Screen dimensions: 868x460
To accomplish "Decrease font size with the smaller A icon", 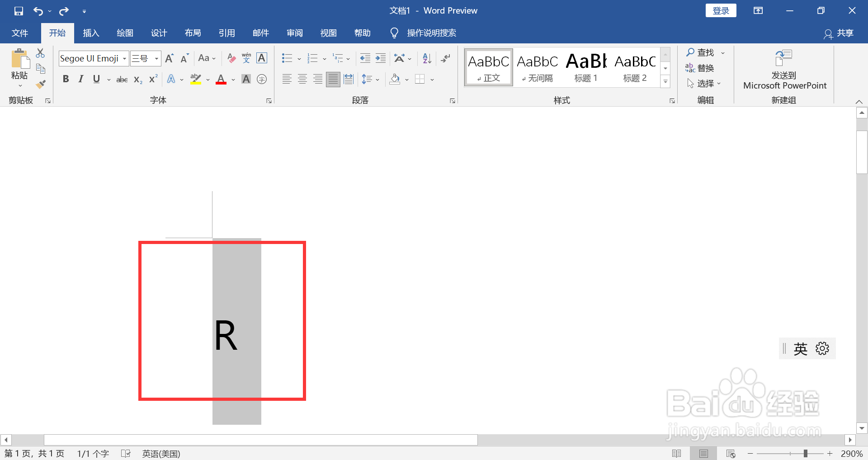I will [x=184, y=58].
